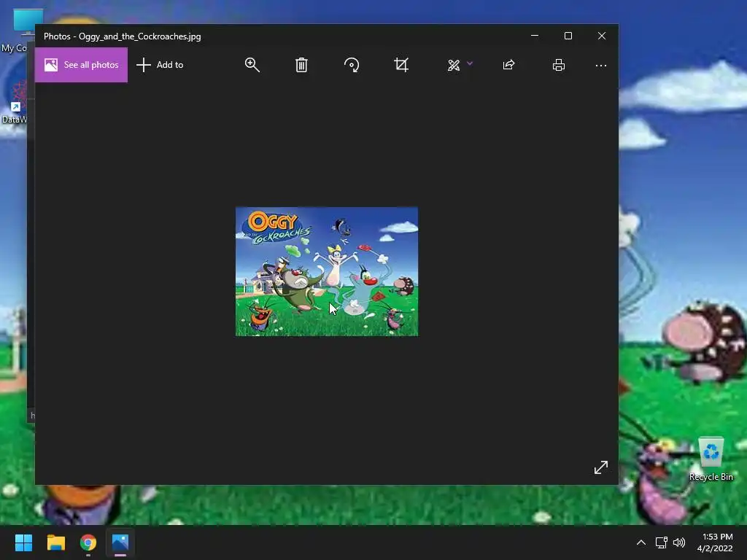This screenshot has height=560, width=747.
Task: Launch Google Chrome from the taskbar
Action: point(88,542)
